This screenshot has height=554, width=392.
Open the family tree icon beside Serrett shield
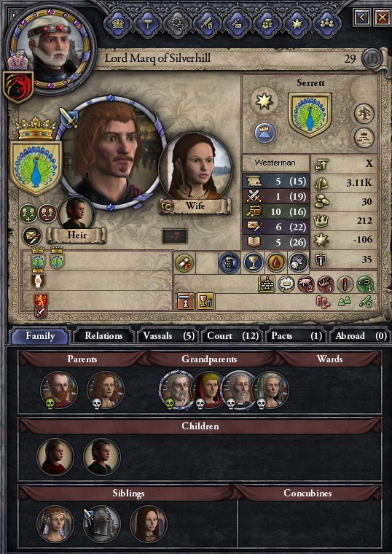pos(364,114)
